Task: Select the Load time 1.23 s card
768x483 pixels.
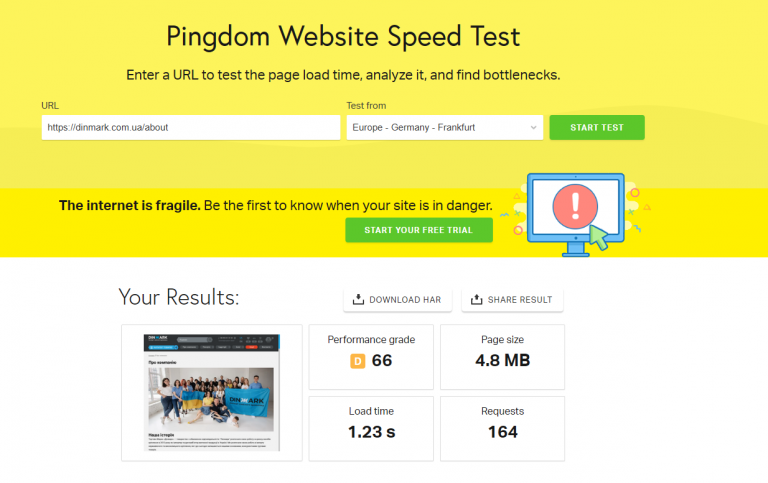Action: tap(371, 429)
